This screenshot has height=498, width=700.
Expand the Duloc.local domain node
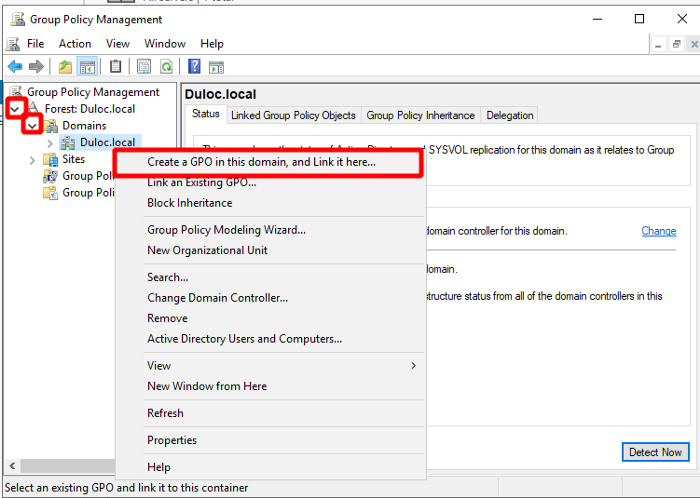point(50,143)
